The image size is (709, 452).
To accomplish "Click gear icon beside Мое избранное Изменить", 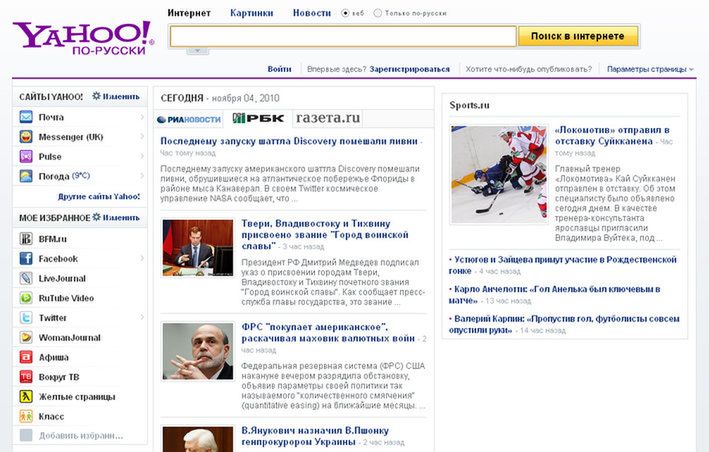I will click(x=96, y=217).
